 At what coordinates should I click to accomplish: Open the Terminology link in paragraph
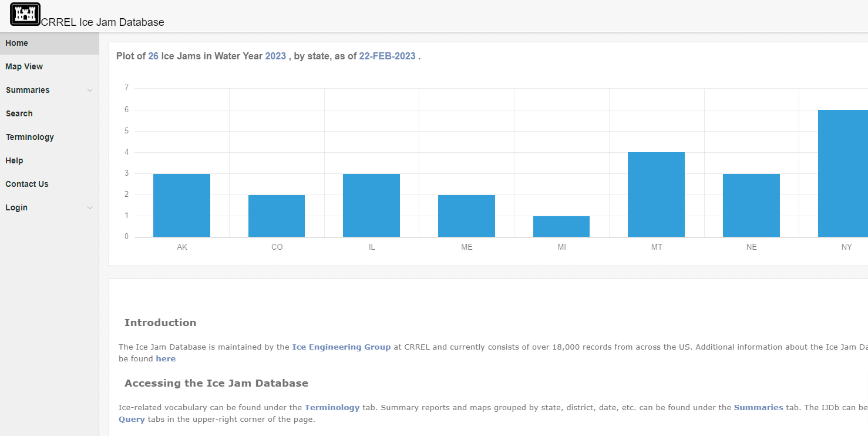[x=332, y=407]
